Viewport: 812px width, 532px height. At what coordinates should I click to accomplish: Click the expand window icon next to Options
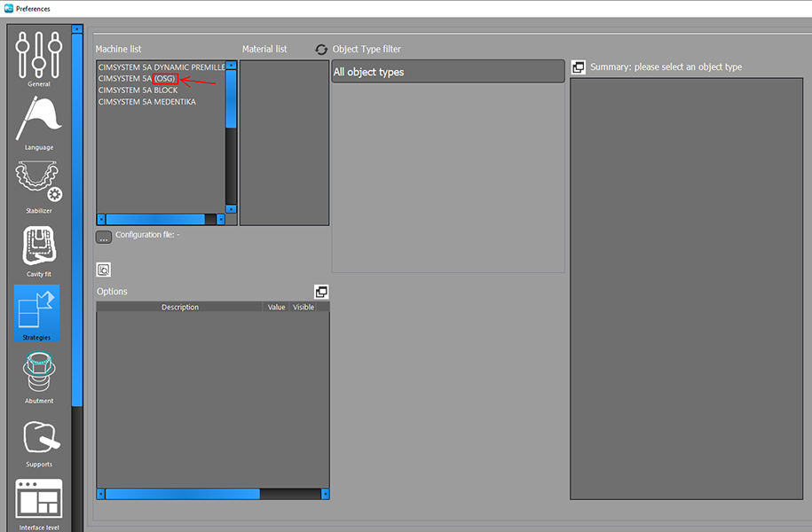[x=321, y=292]
